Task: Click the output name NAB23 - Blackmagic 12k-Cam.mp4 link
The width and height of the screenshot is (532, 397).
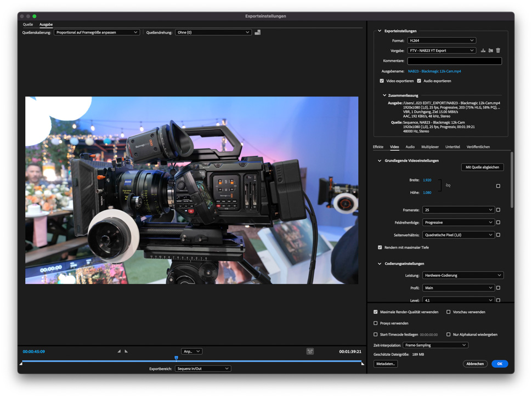Action: 434,71
